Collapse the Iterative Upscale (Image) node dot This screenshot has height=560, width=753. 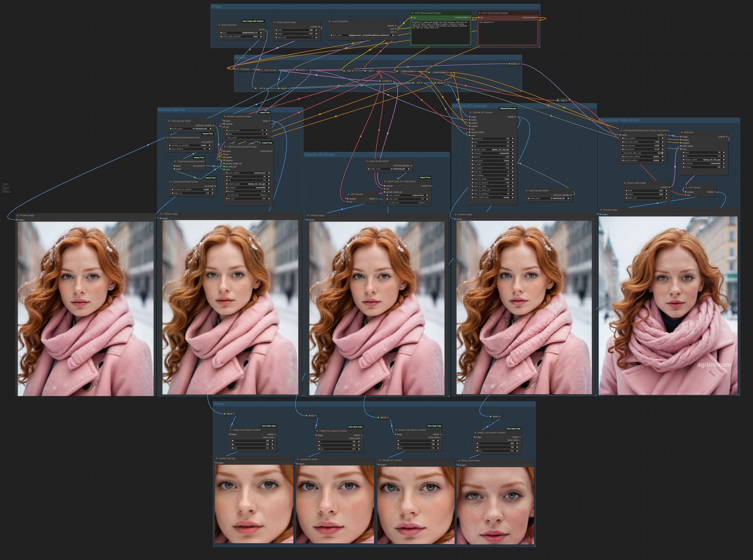tap(225, 116)
